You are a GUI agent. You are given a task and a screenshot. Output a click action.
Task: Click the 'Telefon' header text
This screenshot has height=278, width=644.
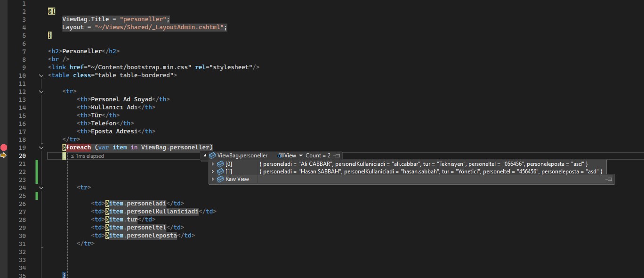click(x=104, y=123)
